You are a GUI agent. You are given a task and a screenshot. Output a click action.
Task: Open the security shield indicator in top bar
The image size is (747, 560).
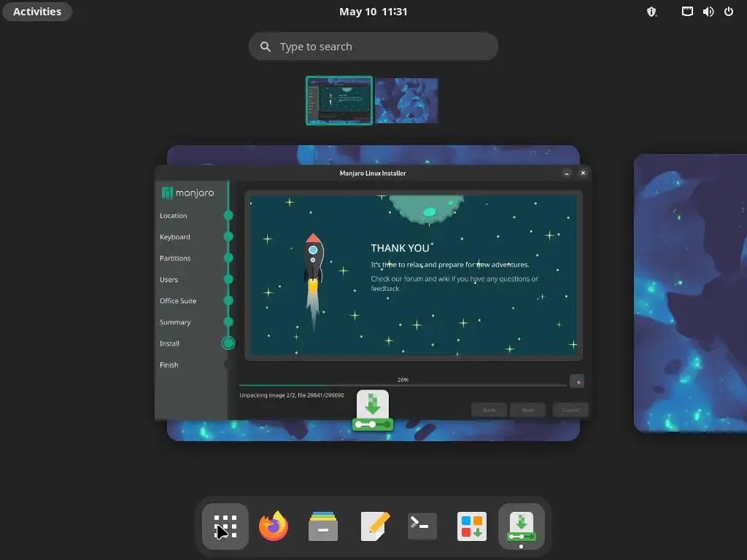pos(651,12)
